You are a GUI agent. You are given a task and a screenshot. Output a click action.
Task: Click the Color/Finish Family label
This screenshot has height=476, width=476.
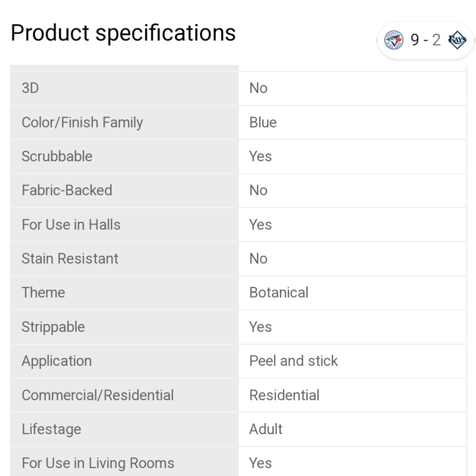click(x=82, y=122)
